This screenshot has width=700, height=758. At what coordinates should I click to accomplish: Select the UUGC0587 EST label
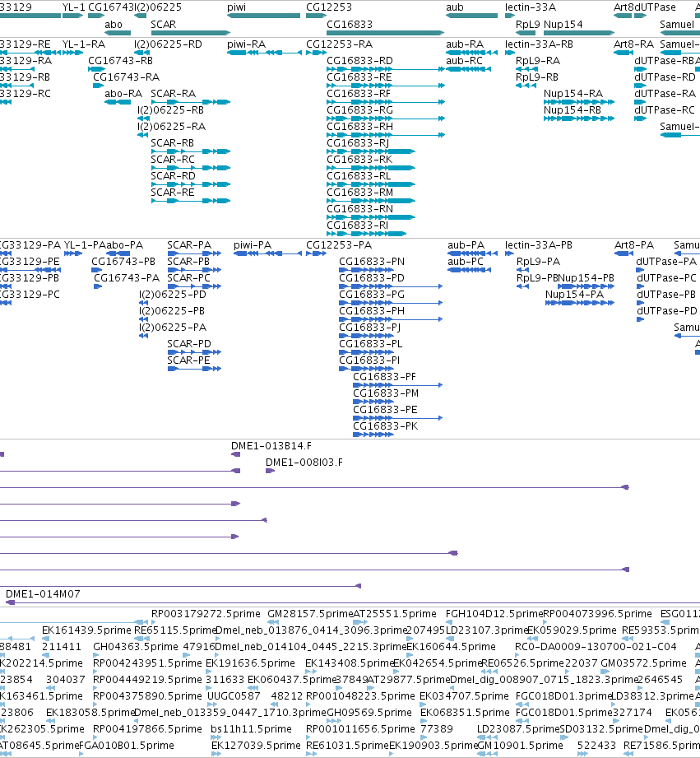pos(234,696)
